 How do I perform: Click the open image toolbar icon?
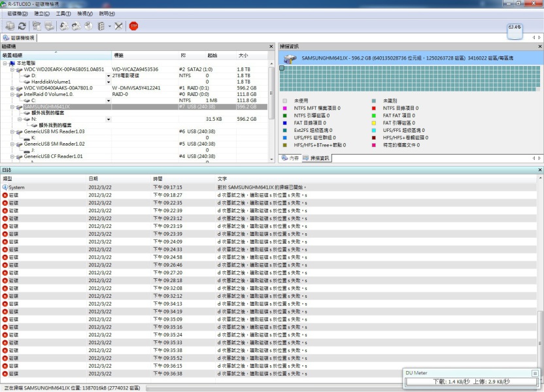tap(64, 26)
